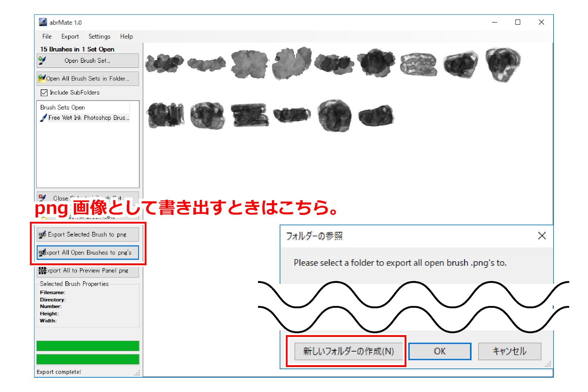
Task: Click the Export complete! status text
Action: coord(59,372)
